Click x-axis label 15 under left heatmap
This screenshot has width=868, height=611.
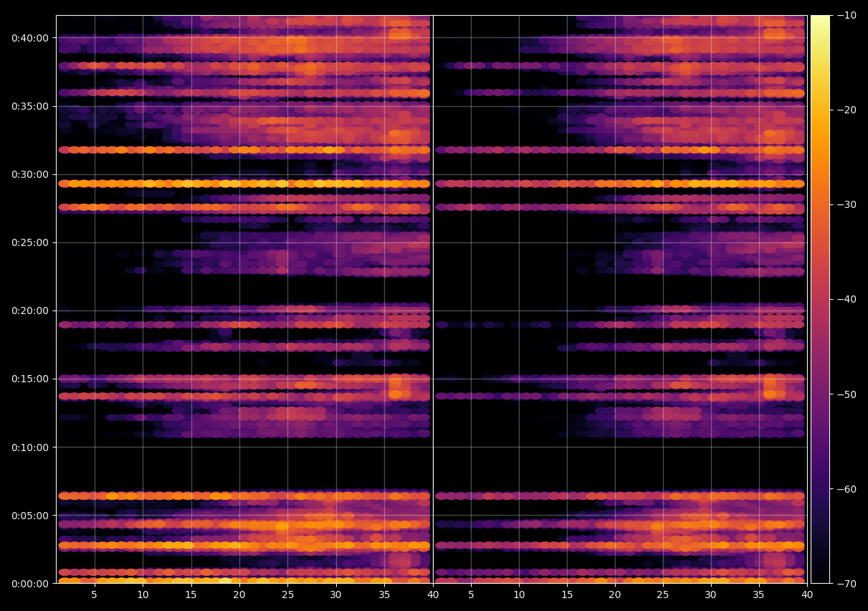191,595
